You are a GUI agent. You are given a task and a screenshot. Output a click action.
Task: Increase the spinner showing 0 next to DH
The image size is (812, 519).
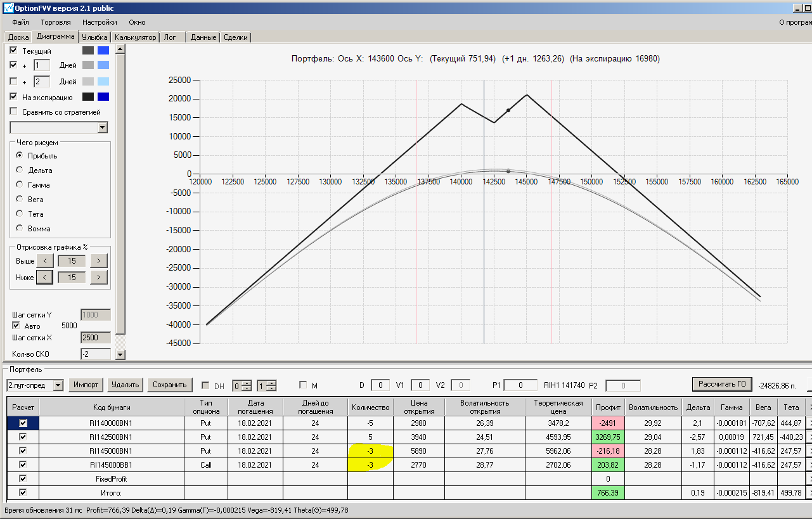[247, 382]
